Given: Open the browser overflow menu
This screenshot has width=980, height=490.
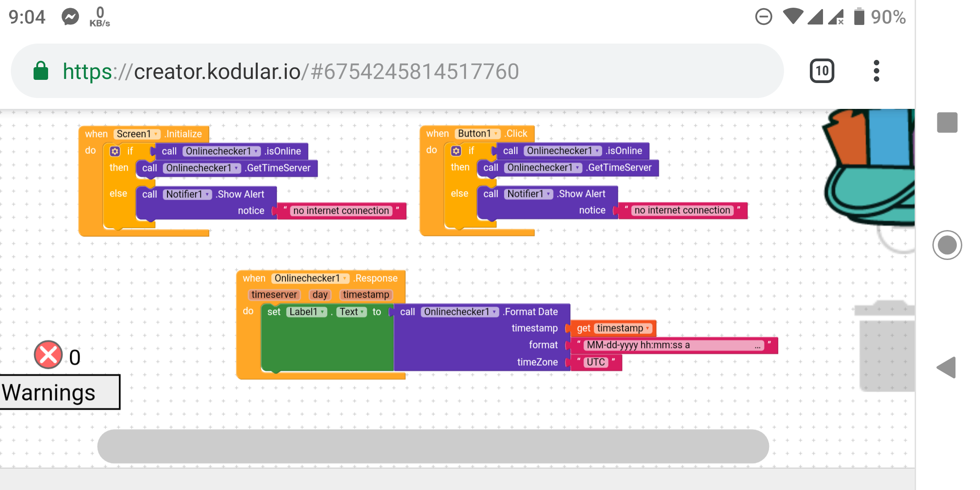Looking at the screenshot, I should pos(876,71).
